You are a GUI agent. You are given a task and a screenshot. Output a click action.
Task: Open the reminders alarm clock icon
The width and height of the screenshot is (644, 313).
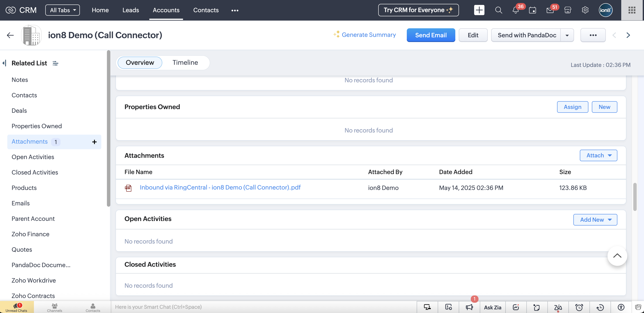pyautogui.click(x=579, y=307)
